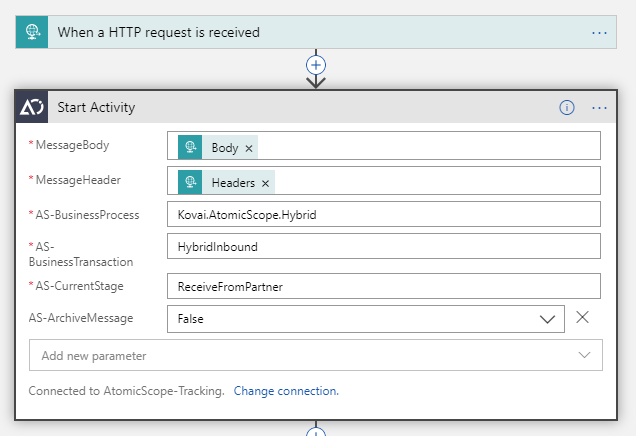Remove the Headers token from MessageHeader
Screen dimensions: 636x436
click(x=265, y=183)
